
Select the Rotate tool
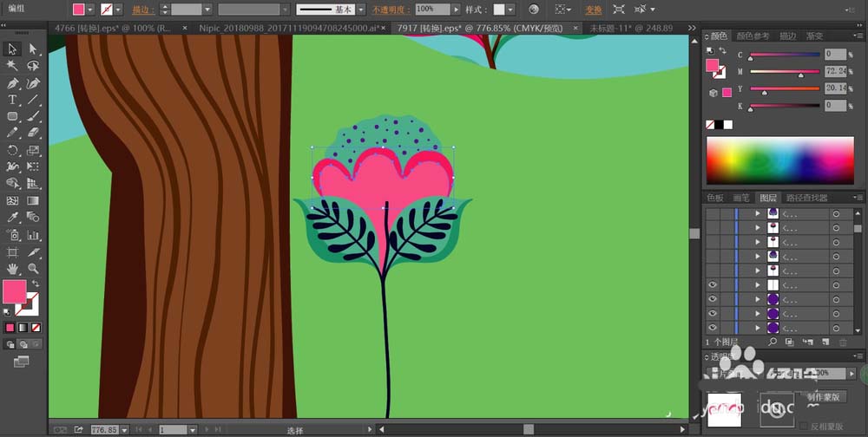(x=12, y=150)
